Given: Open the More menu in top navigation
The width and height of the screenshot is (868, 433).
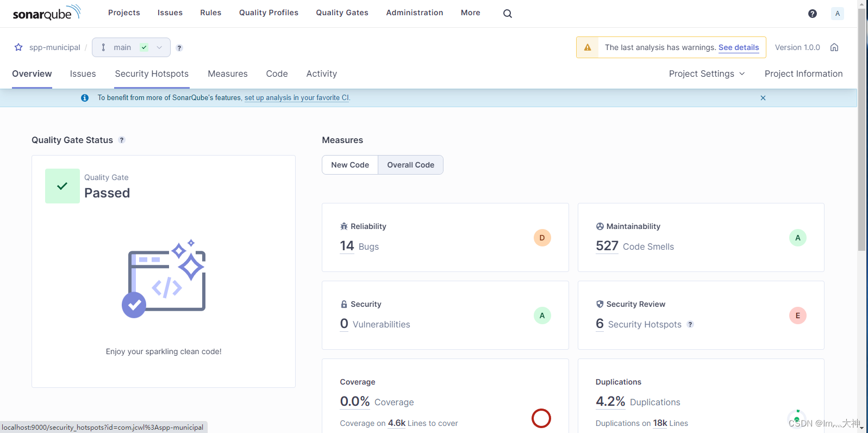Looking at the screenshot, I should (471, 13).
